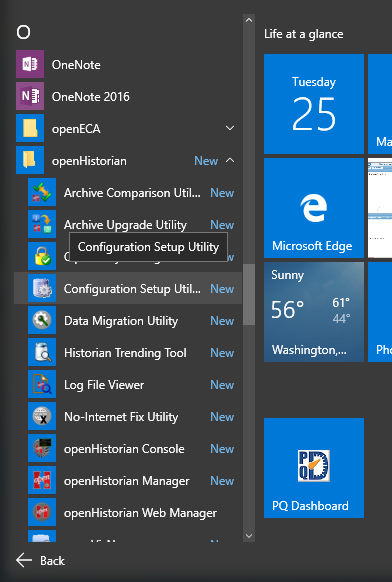The width and height of the screenshot is (392, 582).
Task: Collapse the openHistorian folder chevron
Action: (230, 160)
